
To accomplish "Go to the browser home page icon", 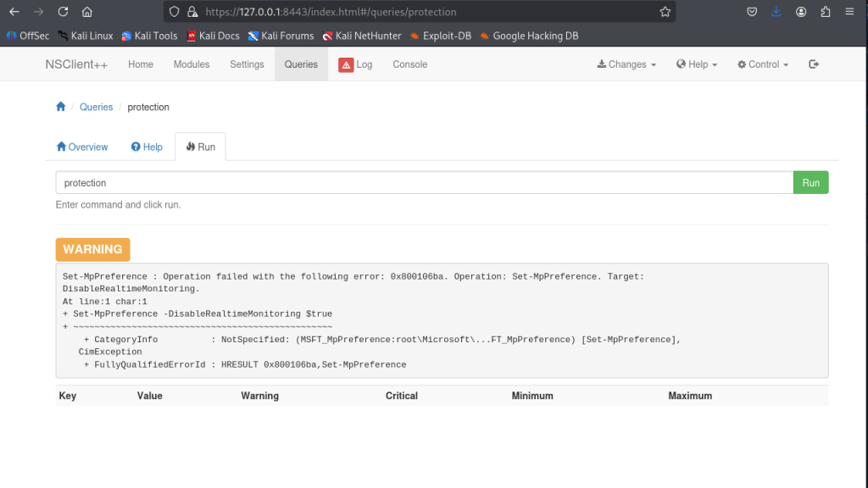I will coord(87,12).
